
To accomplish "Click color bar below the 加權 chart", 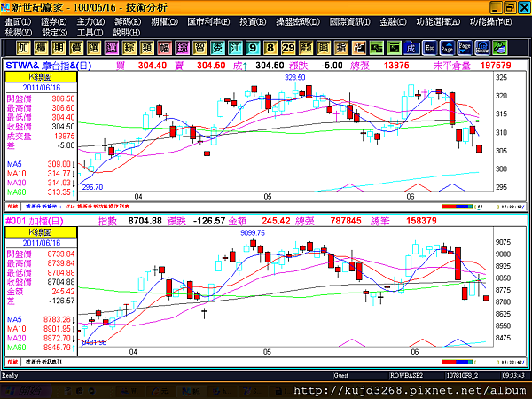I will pyautogui.click(x=457, y=362).
